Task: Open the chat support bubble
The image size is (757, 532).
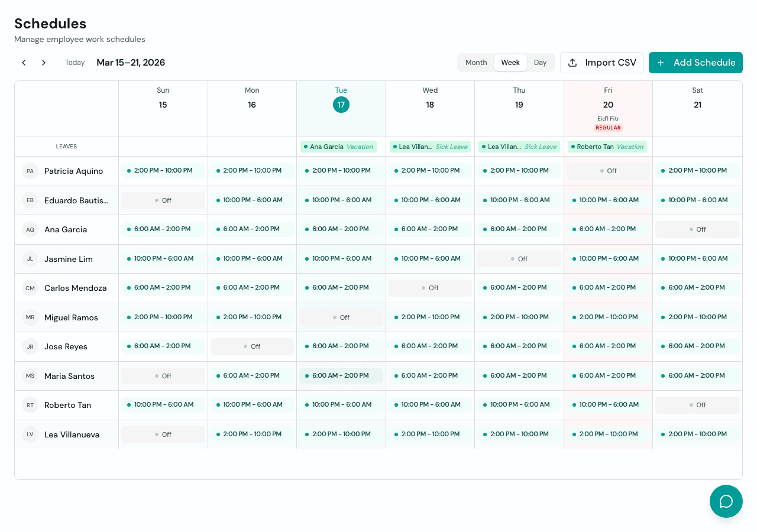Action: 726,501
